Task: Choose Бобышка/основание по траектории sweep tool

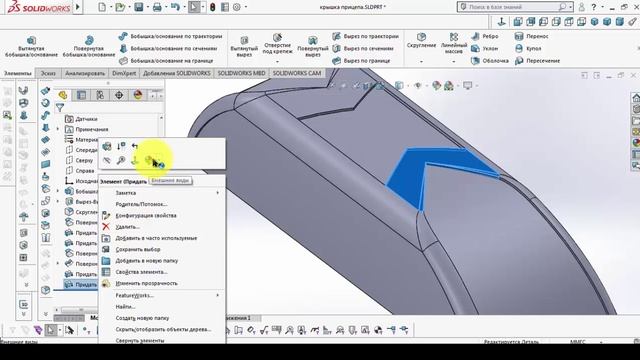Action: [171, 36]
